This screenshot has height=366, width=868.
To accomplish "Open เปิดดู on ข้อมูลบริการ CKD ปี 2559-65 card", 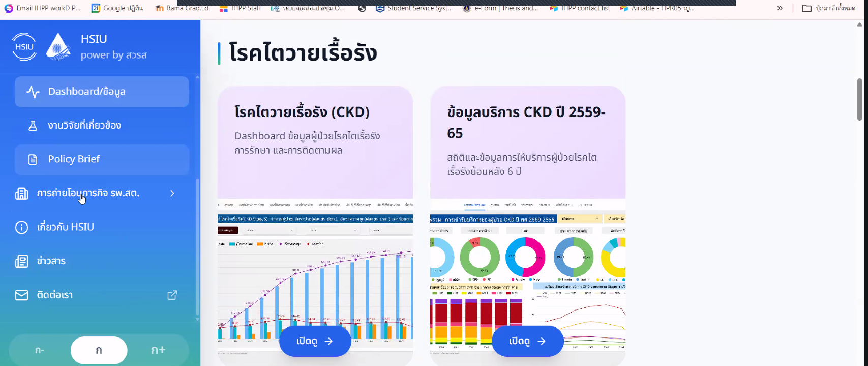I will coord(527,341).
